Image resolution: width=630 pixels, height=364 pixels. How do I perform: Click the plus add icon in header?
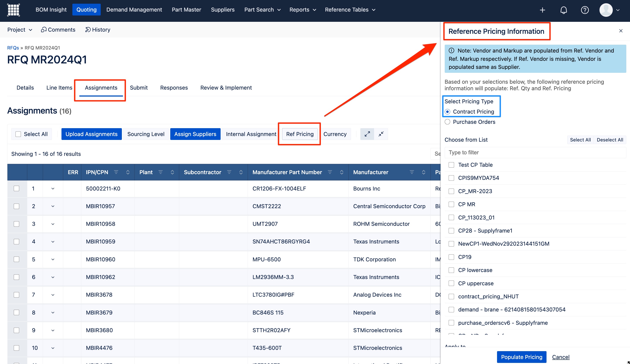coord(542,10)
